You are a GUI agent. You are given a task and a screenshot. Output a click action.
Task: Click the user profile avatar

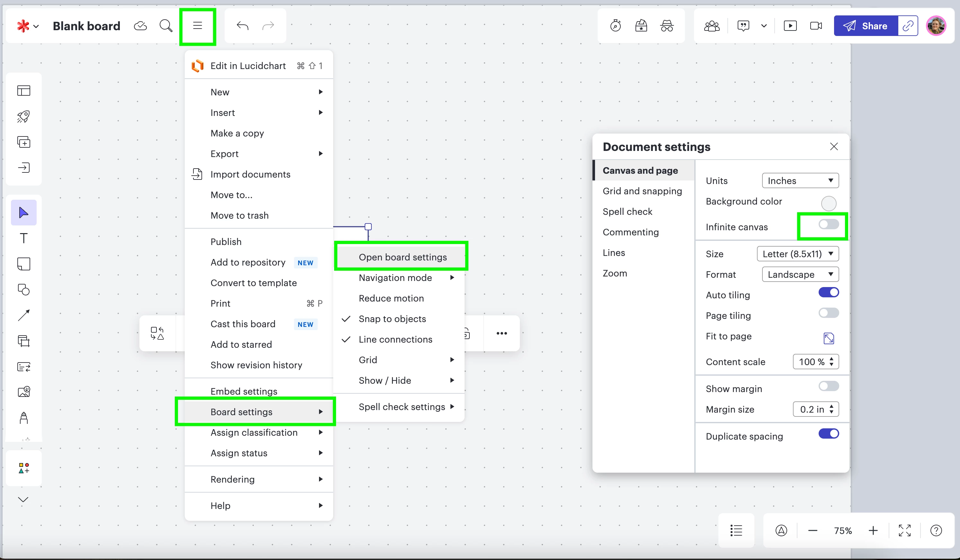point(936,26)
